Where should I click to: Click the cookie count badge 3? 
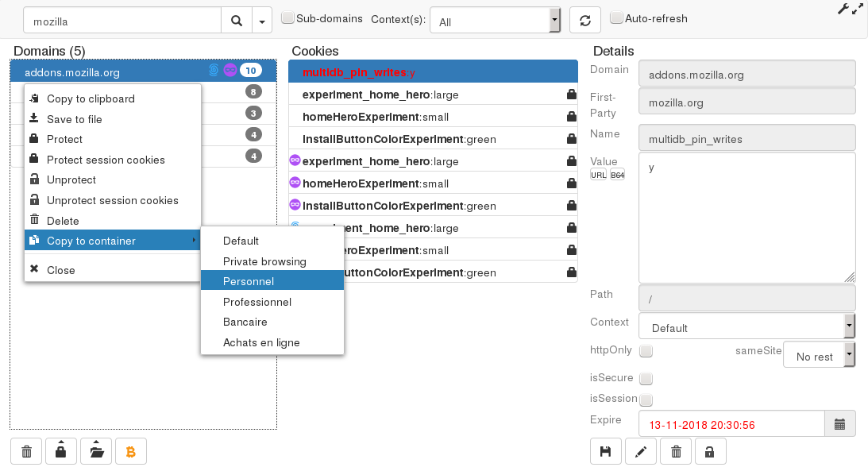253,114
